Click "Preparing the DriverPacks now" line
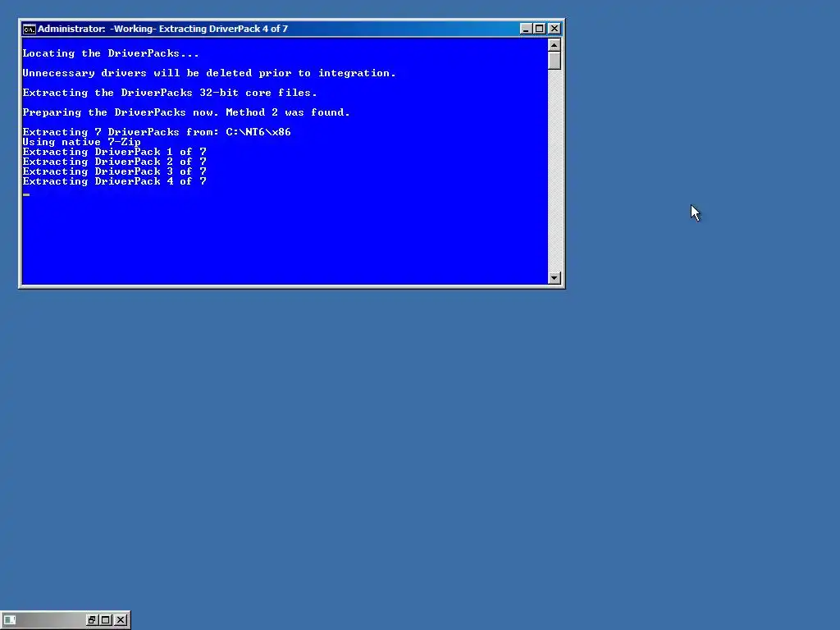This screenshot has height=630, width=840. pos(186,112)
